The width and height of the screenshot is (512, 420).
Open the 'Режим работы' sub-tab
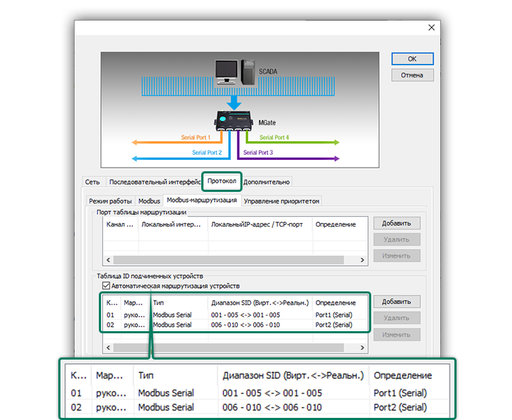click(x=110, y=201)
